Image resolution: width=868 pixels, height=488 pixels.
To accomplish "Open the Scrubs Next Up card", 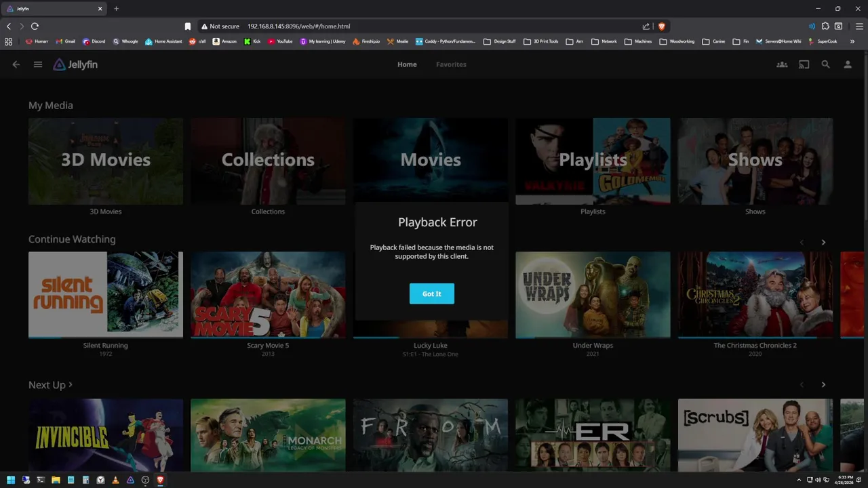I will [755, 435].
